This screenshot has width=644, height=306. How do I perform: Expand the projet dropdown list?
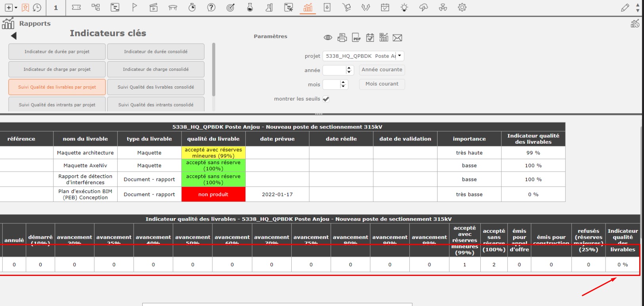(x=399, y=56)
